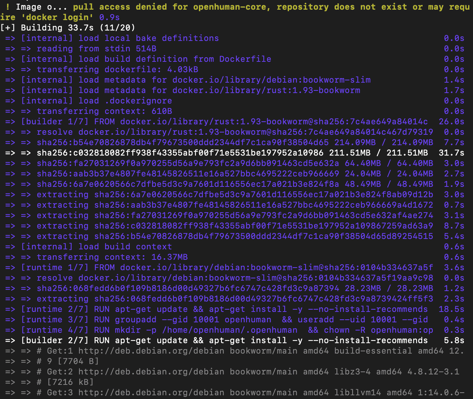Image resolution: width=473 pixels, height=399 pixels.
Task: Click 'transferring context: 610B' line
Action: pyautogui.click(x=235, y=111)
